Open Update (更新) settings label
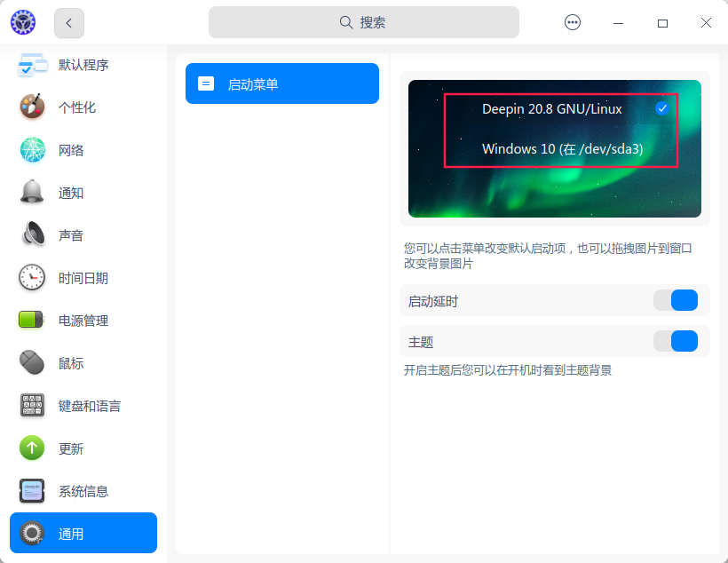The height and width of the screenshot is (563, 728). pos(71,448)
